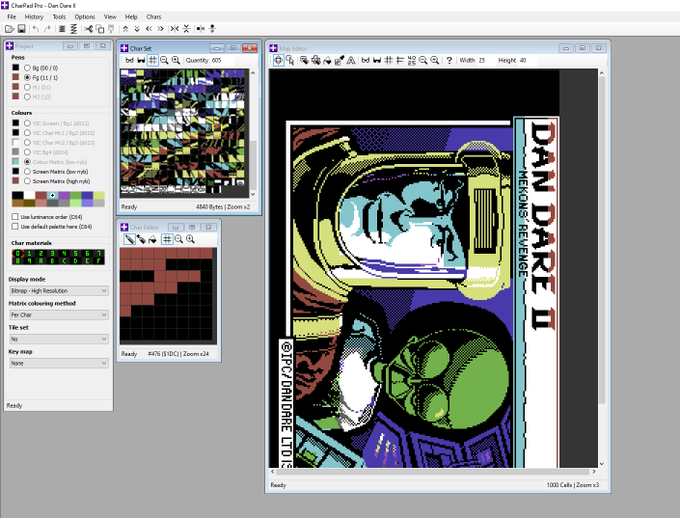Open the View menu
Viewport: 680px width, 518px height.
click(110, 16)
